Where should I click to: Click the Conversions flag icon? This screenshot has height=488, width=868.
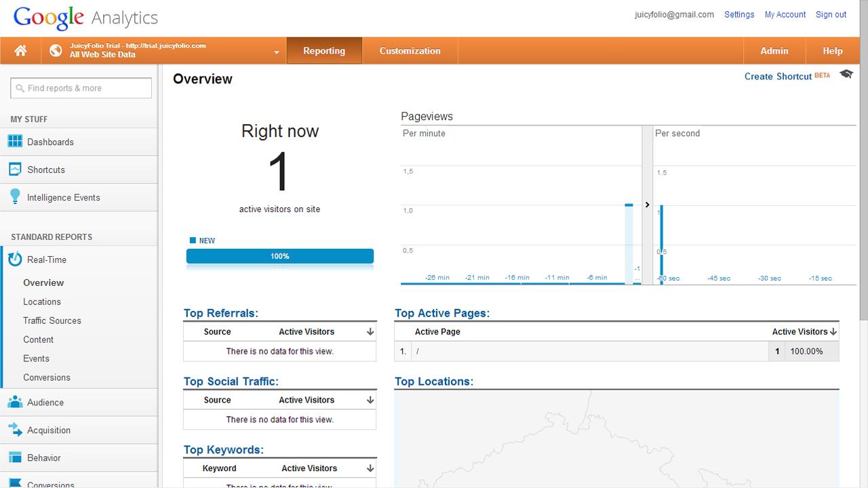pyautogui.click(x=14, y=484)
